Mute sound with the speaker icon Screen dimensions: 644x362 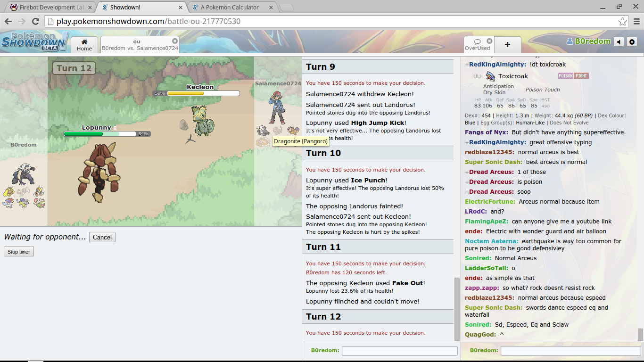pos(619,41)
